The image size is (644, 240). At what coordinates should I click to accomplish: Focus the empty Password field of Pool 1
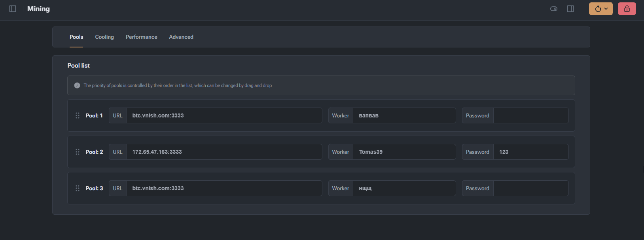pos(531,115)
